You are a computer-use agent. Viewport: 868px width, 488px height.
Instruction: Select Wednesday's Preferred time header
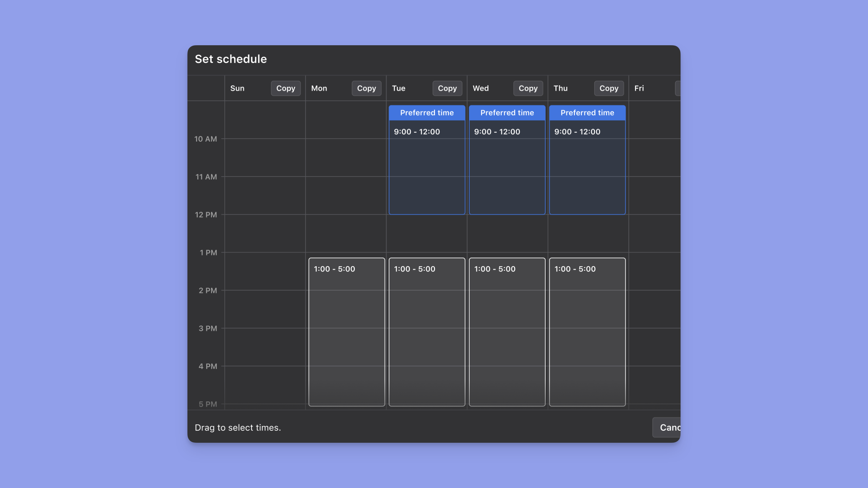pos(507,113)
